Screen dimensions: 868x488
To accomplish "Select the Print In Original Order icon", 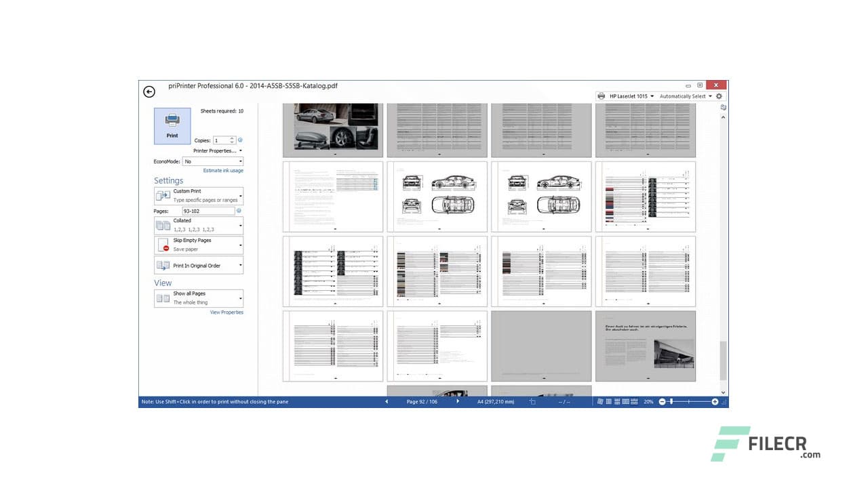I will pos(163,265).
